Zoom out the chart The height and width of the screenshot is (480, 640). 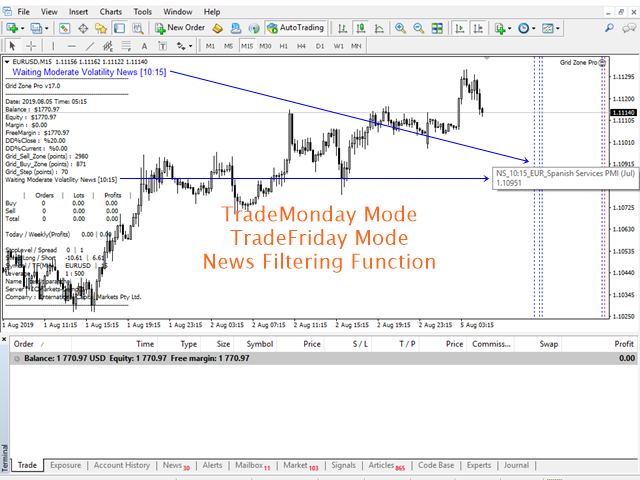point(418,28)
